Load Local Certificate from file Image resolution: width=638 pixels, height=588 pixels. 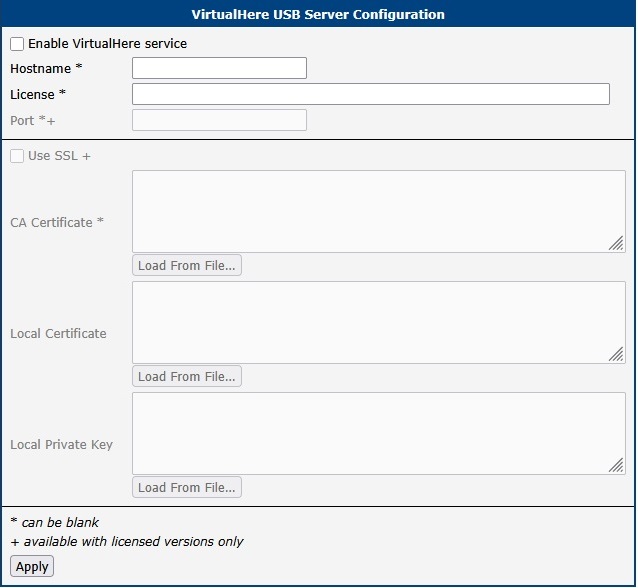click(187, 376)
